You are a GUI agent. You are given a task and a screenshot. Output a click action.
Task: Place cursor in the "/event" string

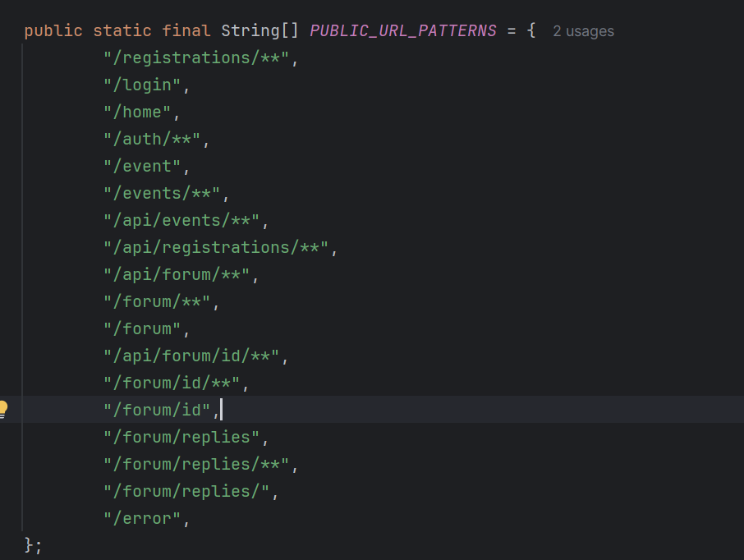(x=142, y=167)
